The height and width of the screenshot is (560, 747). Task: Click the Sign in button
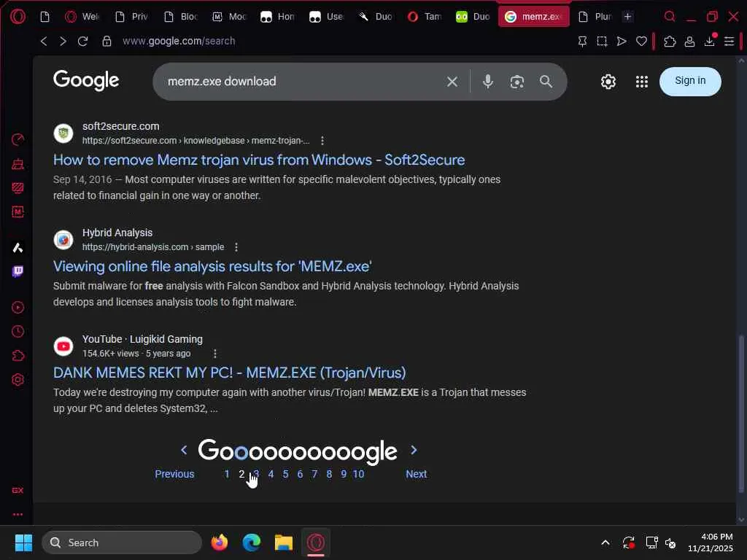690,81
